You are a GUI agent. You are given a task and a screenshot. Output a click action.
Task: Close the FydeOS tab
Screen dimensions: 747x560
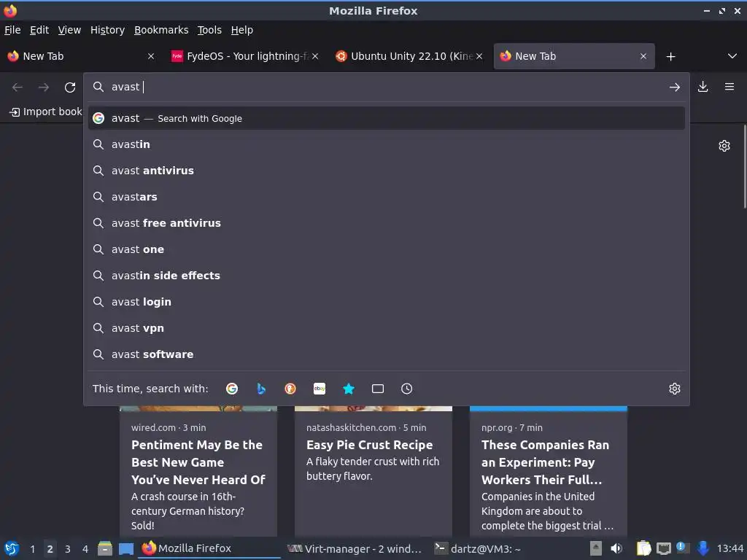click(315, 56)
